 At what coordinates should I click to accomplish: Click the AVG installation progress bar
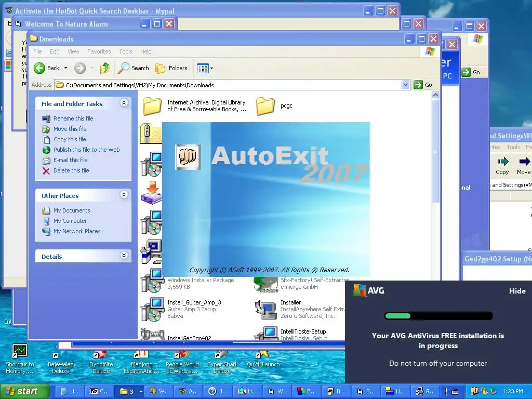click(438, 316)
